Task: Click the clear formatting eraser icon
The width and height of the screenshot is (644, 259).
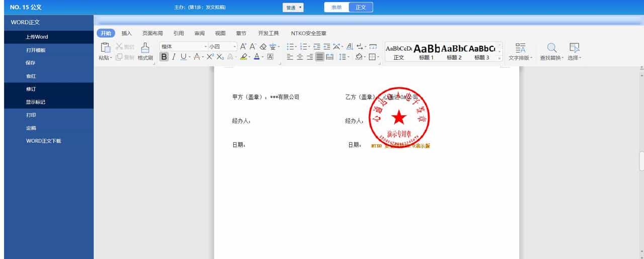Action: (263, 47)
